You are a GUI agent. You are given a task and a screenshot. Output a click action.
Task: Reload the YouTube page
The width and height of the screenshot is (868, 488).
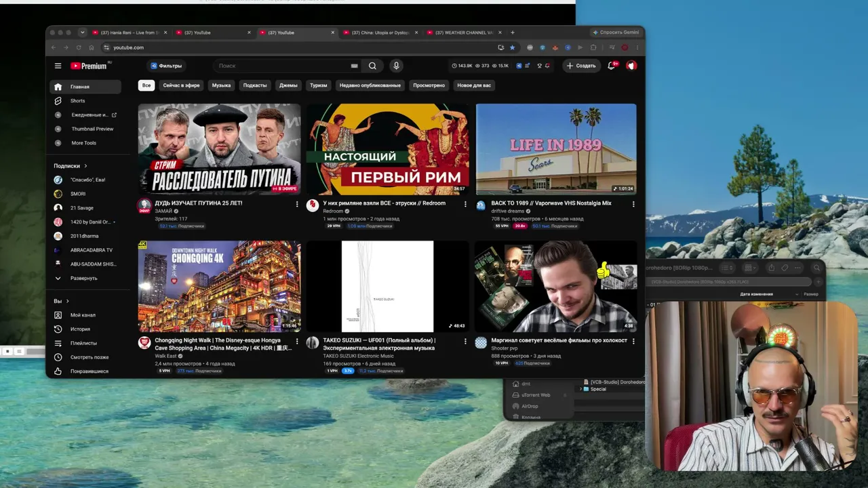click(79, 47)
